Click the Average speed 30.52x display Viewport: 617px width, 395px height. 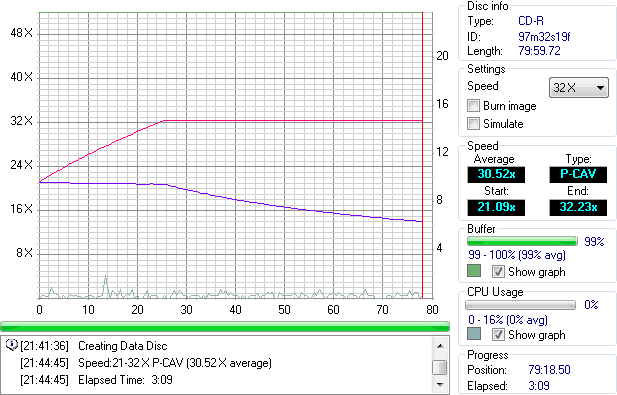[496, 174]
